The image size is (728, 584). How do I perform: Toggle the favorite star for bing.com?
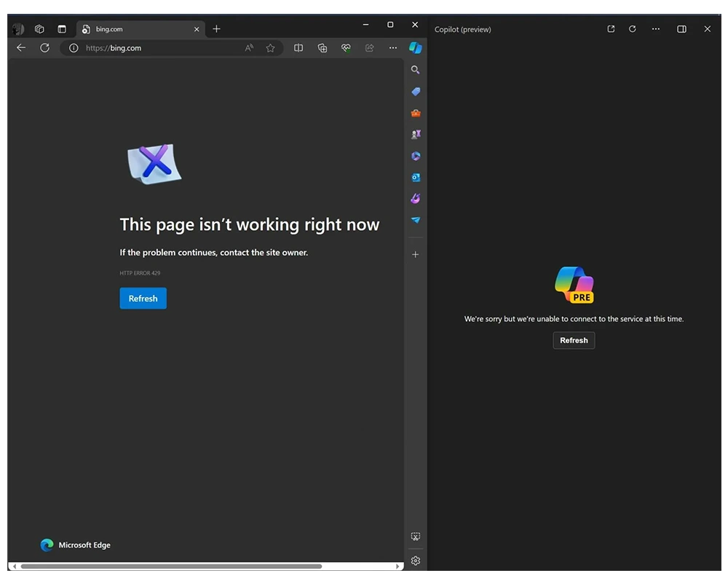pos(270,48)
